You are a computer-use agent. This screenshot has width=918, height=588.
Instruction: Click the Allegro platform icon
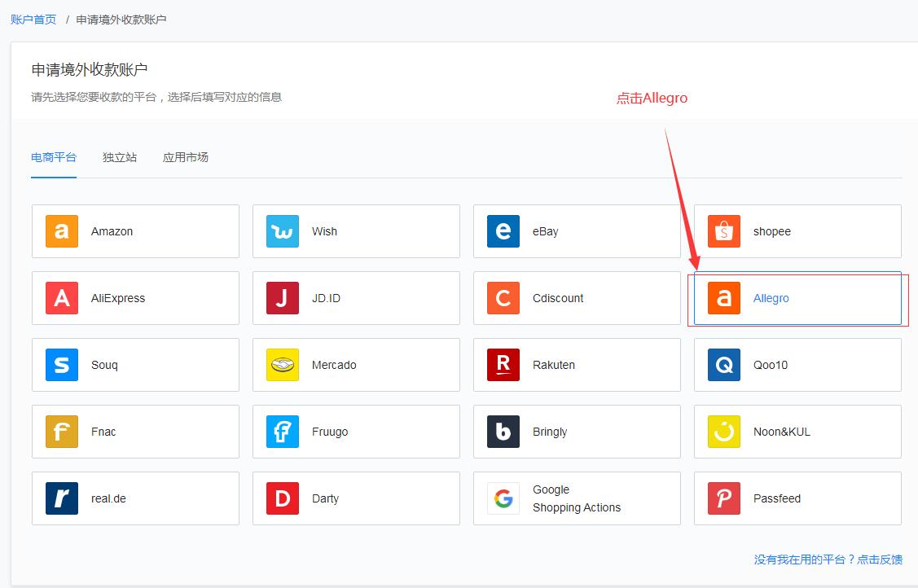(723, 298)
